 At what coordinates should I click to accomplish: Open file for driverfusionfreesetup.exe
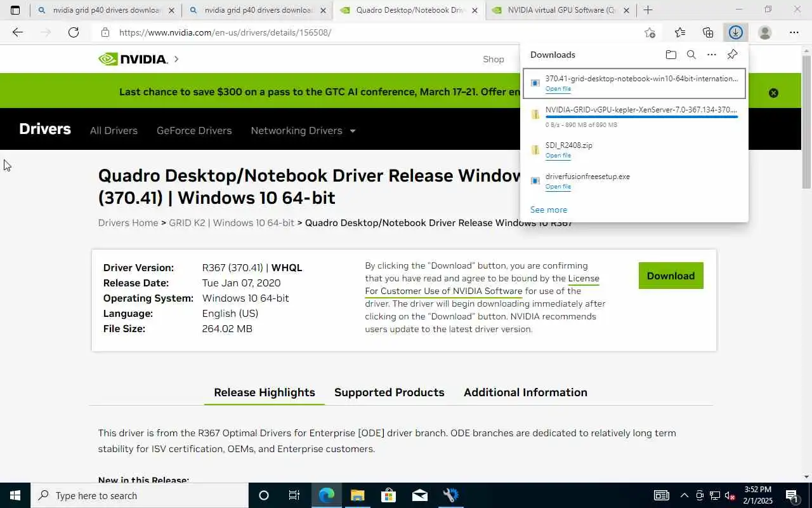click(558, 187)
